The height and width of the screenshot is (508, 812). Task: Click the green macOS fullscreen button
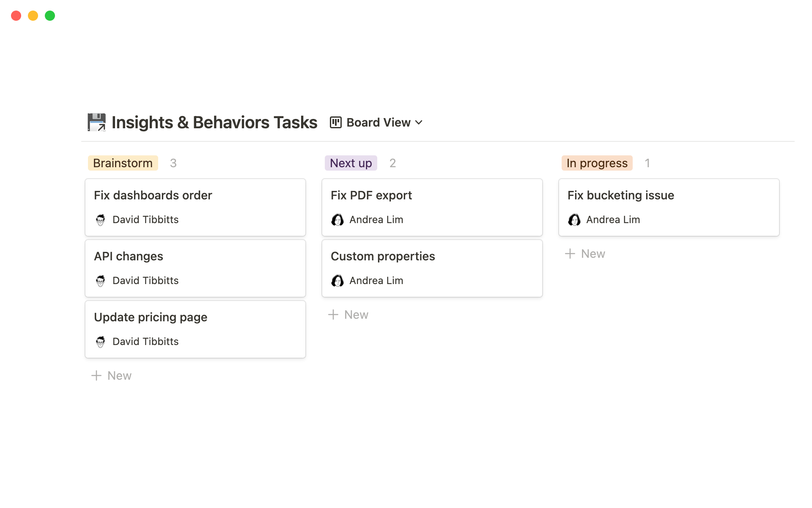pyautogui.click(x=50, y=16)
